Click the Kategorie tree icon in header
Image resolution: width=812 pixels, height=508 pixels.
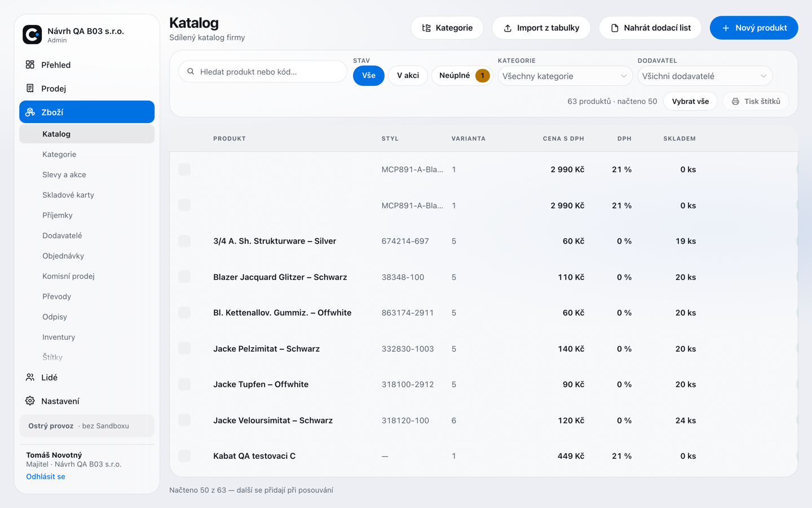(x=426, y=28)
